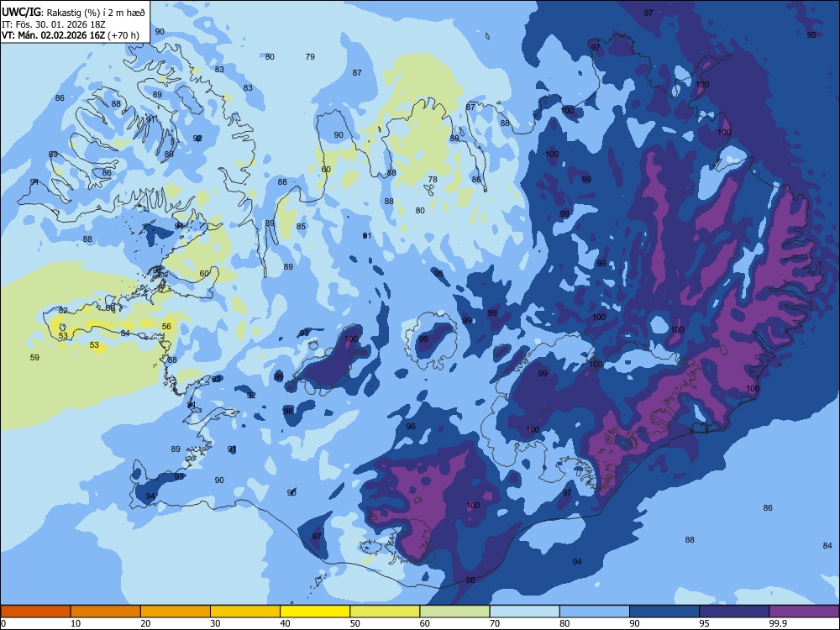
Task: Click the map humidity value '85'
Action: [x=301, y=227]
